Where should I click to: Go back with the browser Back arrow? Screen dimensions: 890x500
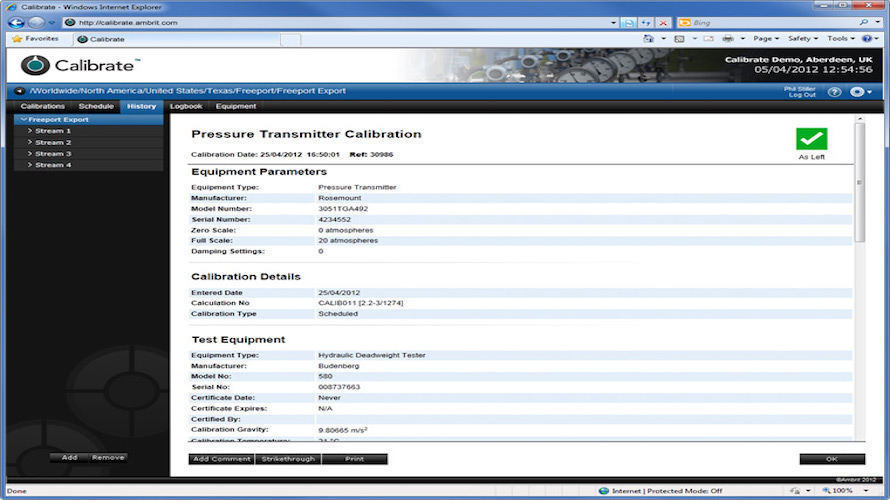click(16, 23)
